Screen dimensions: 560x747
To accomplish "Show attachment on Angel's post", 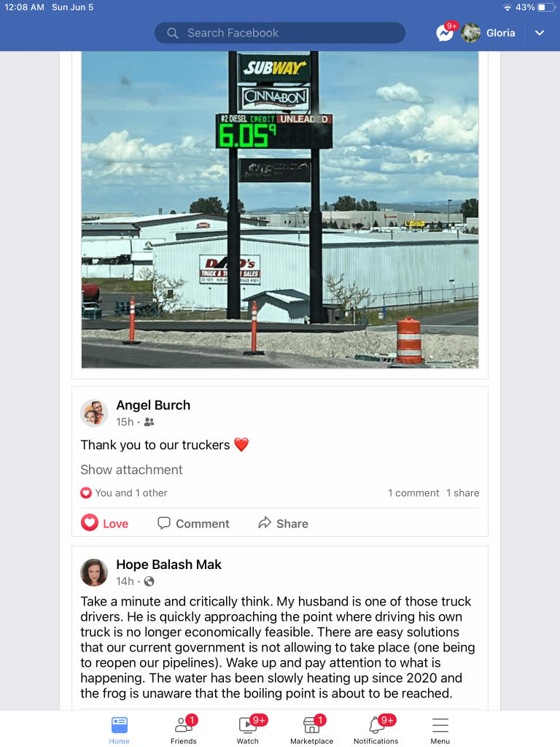I will pyautogui.click(x=131, y=470).
